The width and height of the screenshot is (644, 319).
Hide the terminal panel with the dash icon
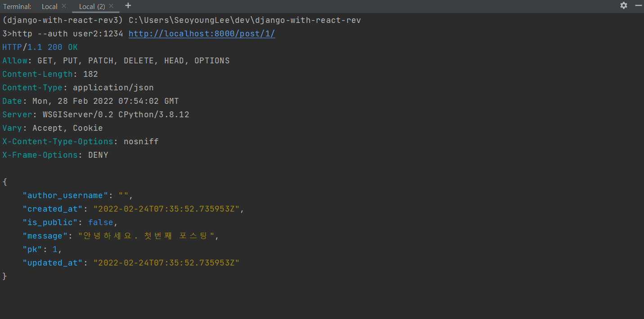click(x=639, y=5)
